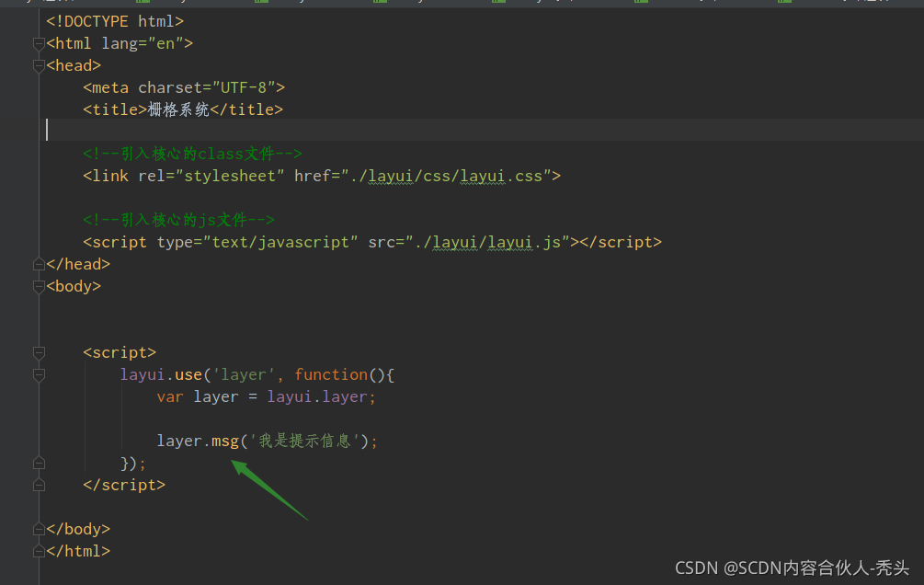Click the empty highlighted caret line

click(485, 130)
